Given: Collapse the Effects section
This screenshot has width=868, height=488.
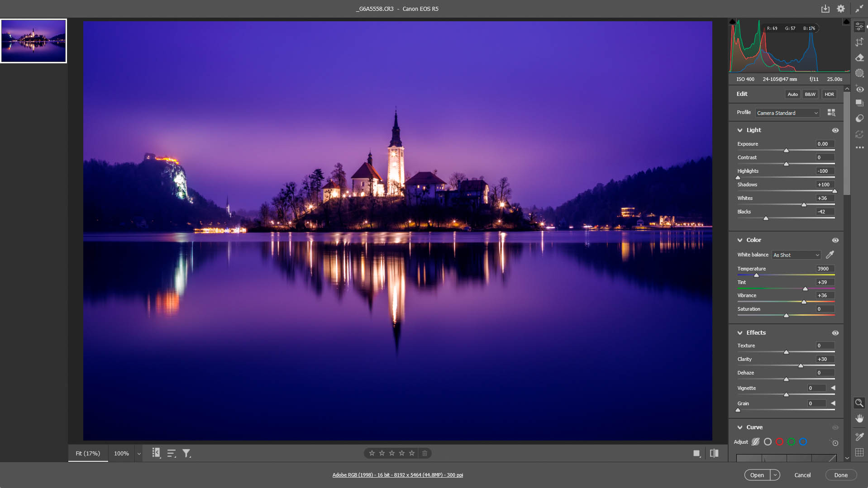Looking at the screenshot, I should click(x=740, y=333).
